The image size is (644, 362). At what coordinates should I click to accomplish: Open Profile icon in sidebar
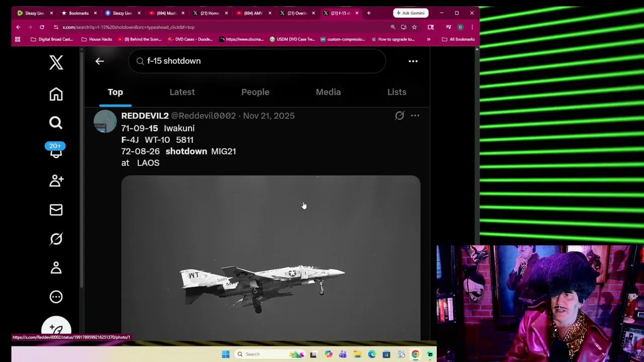(x=56, y=267)
